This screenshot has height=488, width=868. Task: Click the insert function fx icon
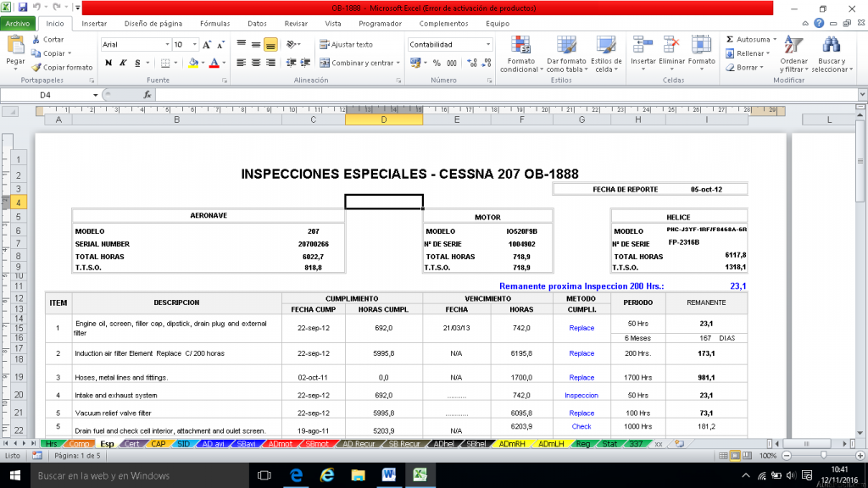(x=147, y=95)
